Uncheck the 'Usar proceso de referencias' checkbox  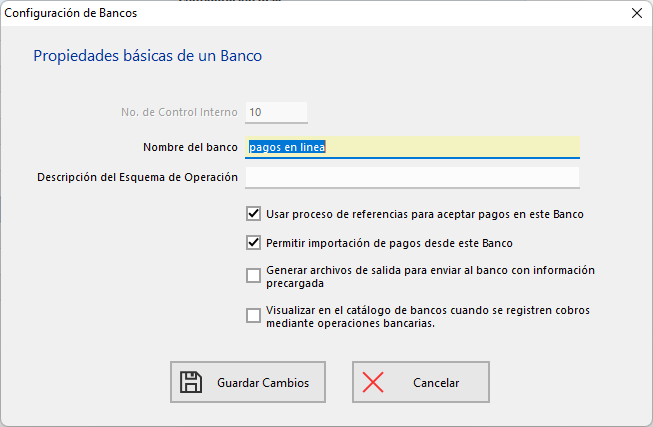[253, 214]
